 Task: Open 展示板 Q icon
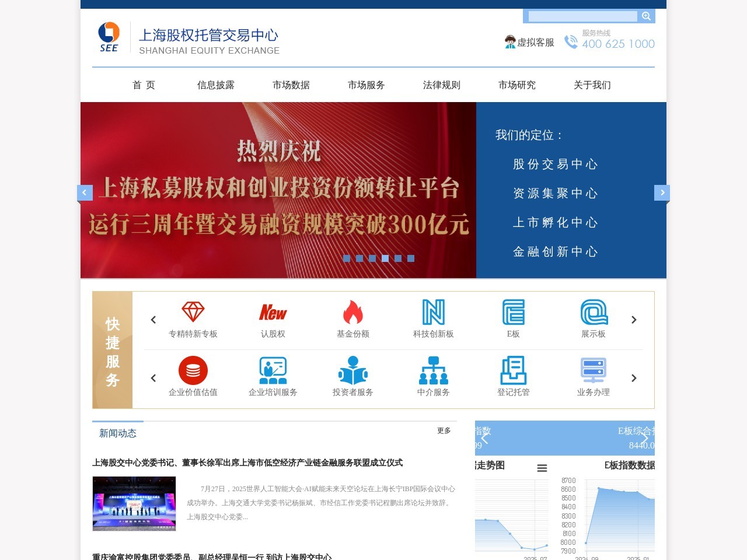[x=594, y=312]
